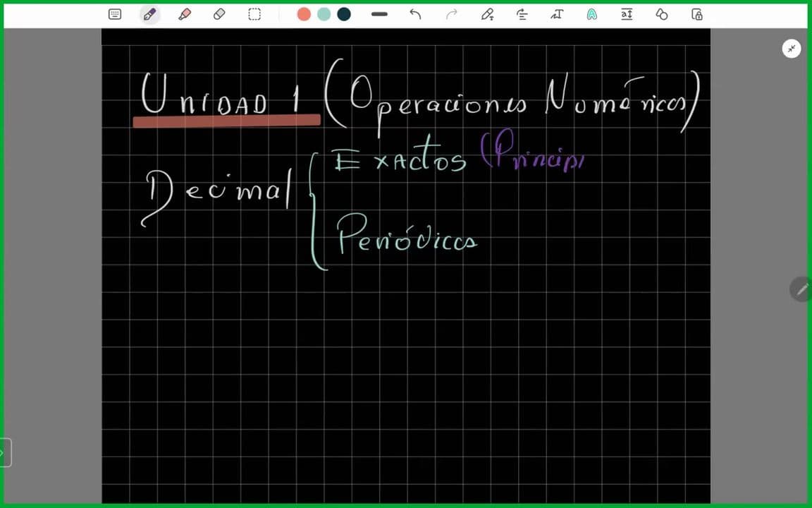Open the shapes tool

[x=661, y=14]
